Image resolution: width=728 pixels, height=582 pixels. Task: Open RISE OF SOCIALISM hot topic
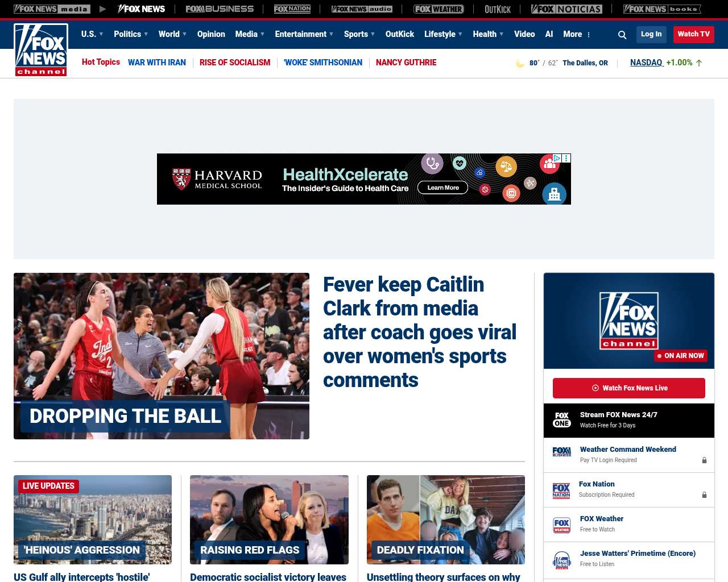click(235, 63)
